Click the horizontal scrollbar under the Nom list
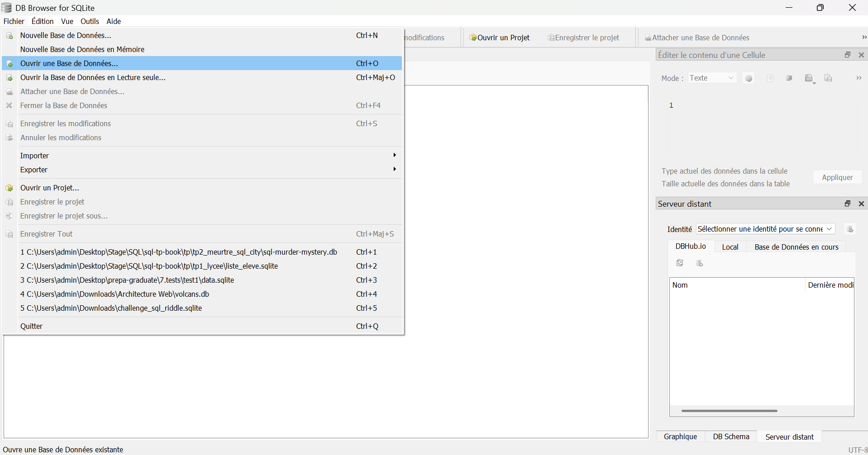 pos(729,410)
